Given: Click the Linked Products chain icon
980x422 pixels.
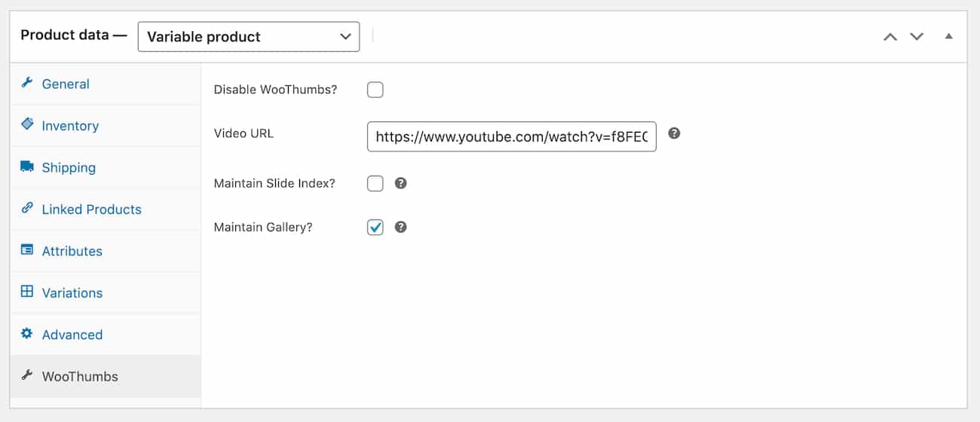Looking at the screenshot, I should pyautogui.click(x=27, y=208).
